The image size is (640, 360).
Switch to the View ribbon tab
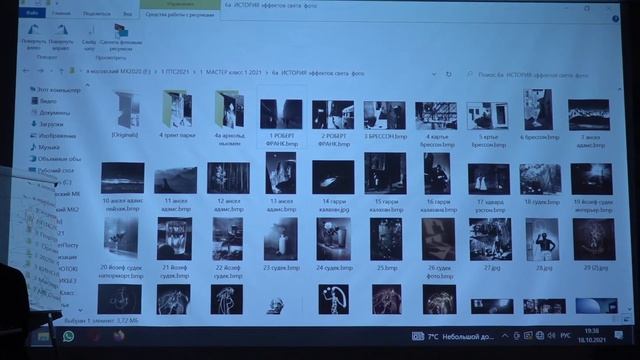pos(127,13)
